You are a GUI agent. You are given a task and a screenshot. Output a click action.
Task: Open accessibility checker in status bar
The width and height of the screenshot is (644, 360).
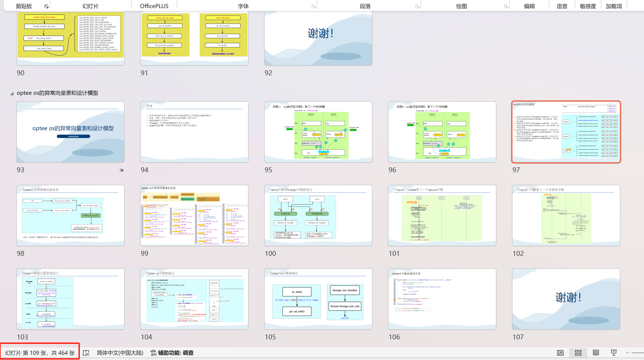coord(172,353)
